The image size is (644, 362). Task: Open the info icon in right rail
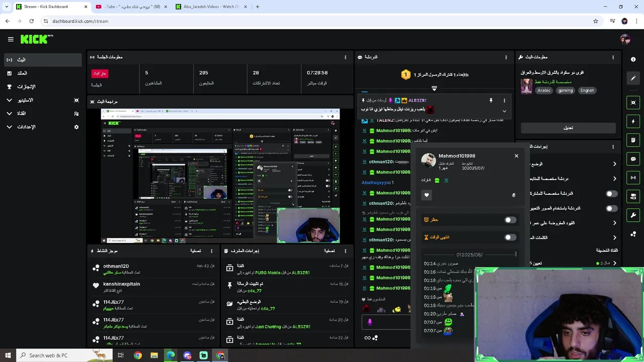click(x=633, y=59)
